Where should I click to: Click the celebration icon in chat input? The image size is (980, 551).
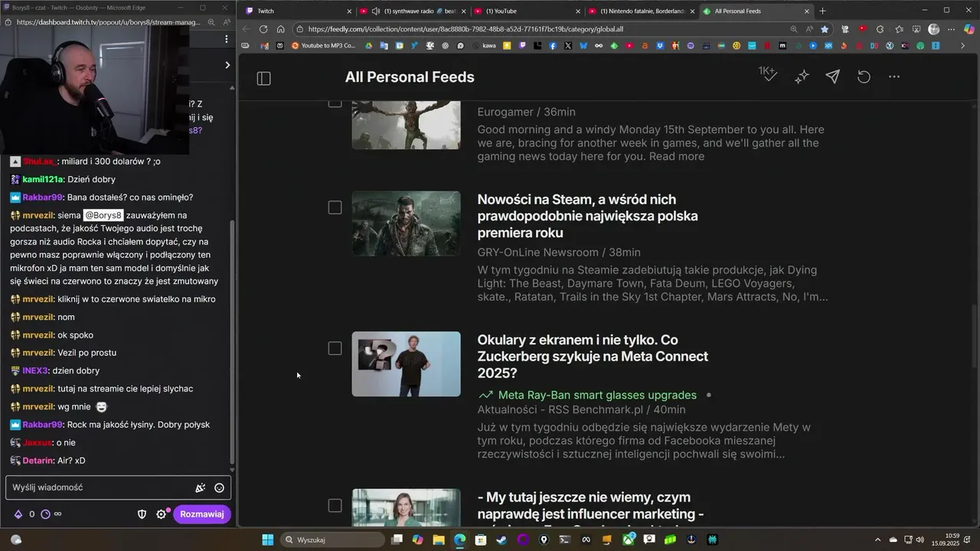[x=200, y=487]
